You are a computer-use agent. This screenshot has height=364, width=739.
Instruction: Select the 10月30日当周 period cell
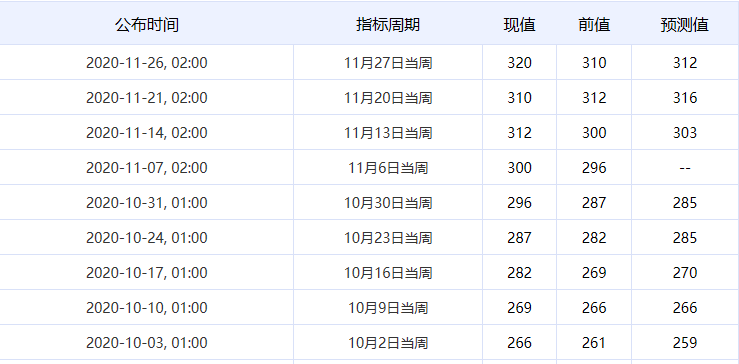[388, 203]
